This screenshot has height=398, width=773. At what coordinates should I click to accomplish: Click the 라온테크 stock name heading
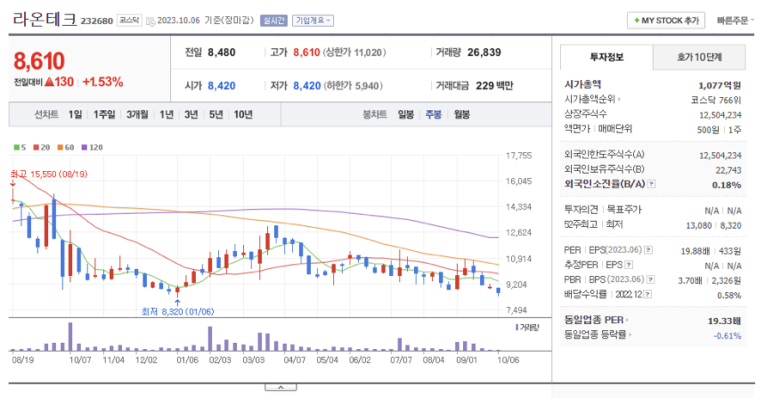click(44, 20)
